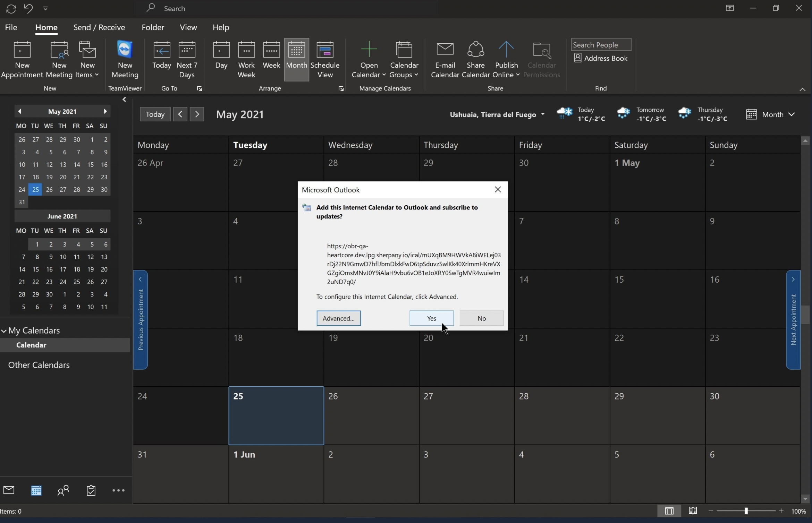Click the zoom slider handle
Screen dimensions: 812x523
(746, 511)
